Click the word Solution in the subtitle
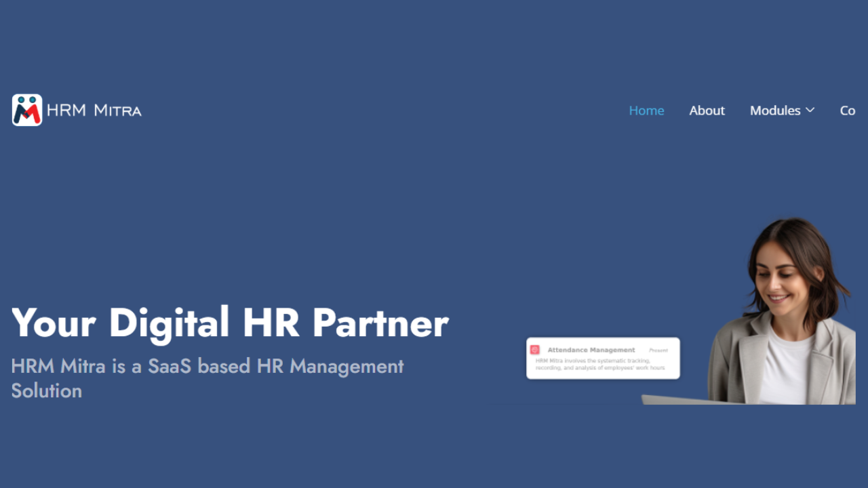 47,391
